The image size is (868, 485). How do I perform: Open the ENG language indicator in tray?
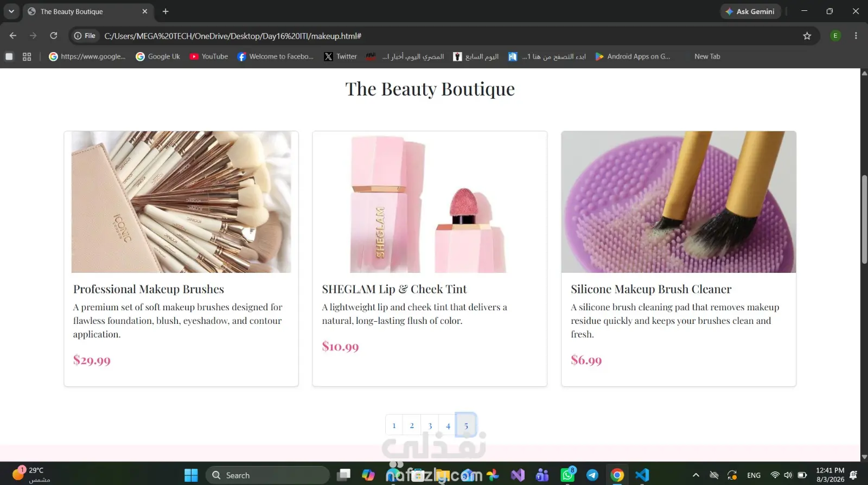coord(754,475)
